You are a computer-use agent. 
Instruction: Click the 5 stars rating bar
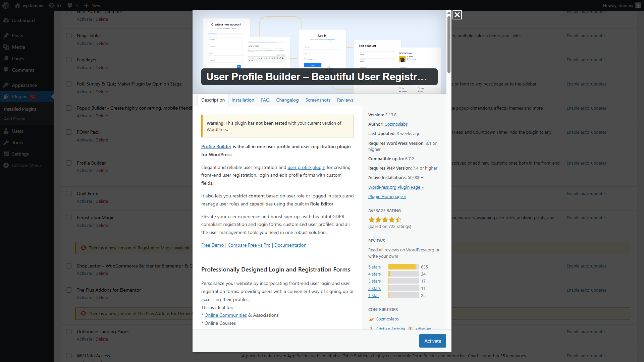pos(404,267)
